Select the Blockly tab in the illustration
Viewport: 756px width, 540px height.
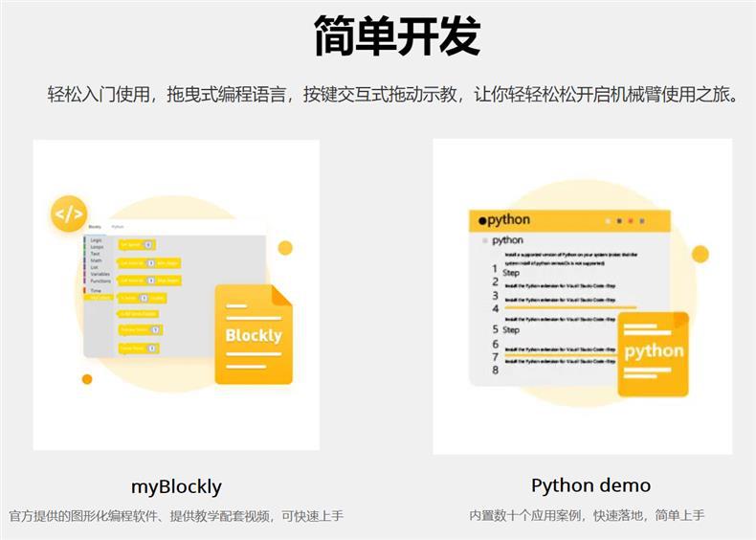(95, 226)
